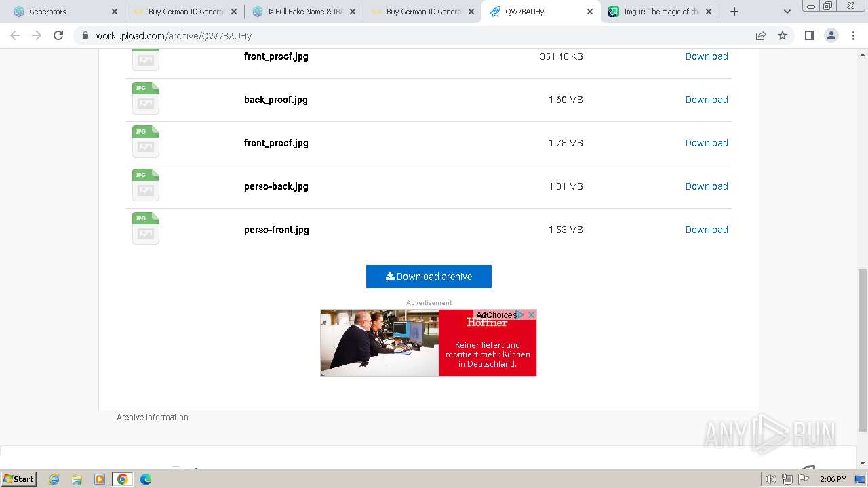Click the back_proof.jpg file name
This screenshot has width=868, height=488.
pos(276,100)
